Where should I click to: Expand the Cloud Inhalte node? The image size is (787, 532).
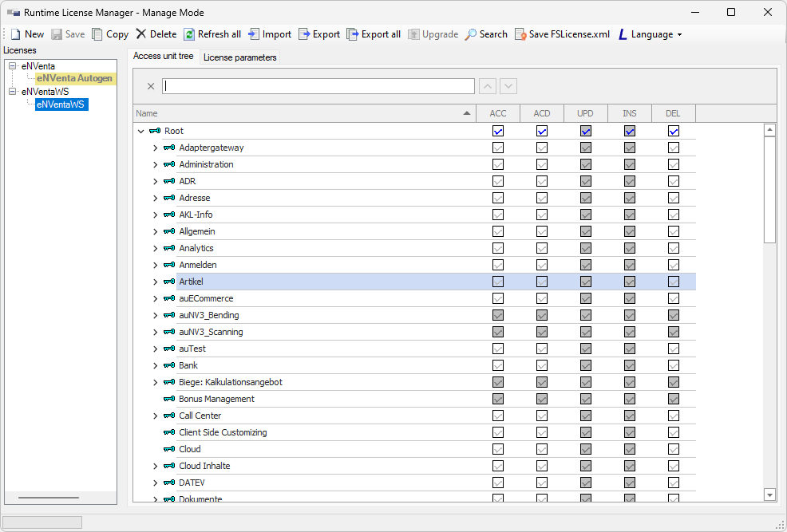pyautogui.click(x=156, y=467)
